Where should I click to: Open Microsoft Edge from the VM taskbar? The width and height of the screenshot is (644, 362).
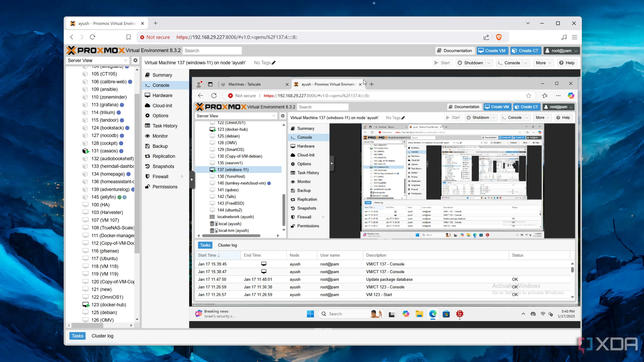point(433,314)
